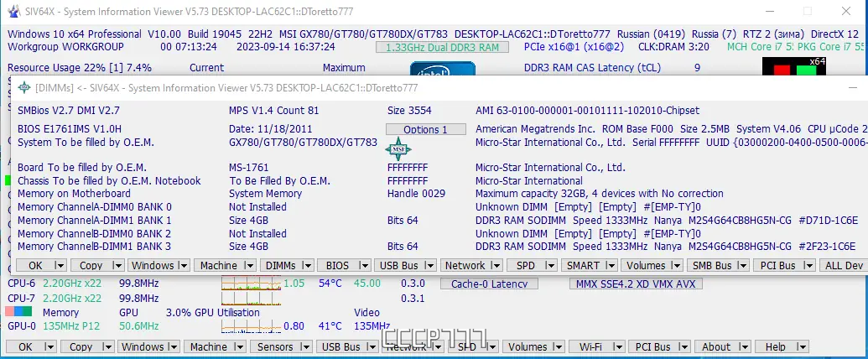Open the Sensors page
Image resolution: width=868 pixels, height=359 pixels.
point(275,346)
